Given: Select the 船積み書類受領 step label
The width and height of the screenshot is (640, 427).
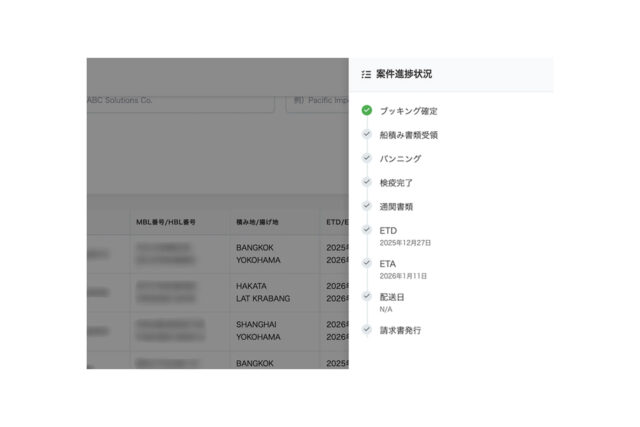Looking at the screenshot, I should 409,135.
